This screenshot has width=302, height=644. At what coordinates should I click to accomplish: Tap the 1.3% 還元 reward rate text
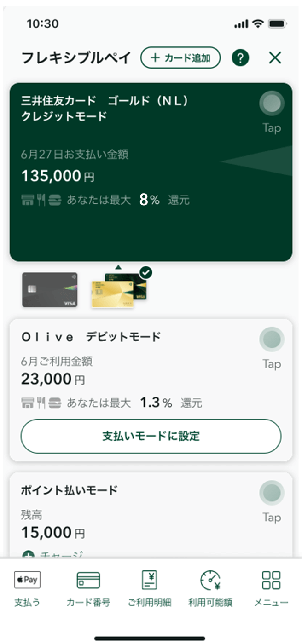tap(170, 403)
